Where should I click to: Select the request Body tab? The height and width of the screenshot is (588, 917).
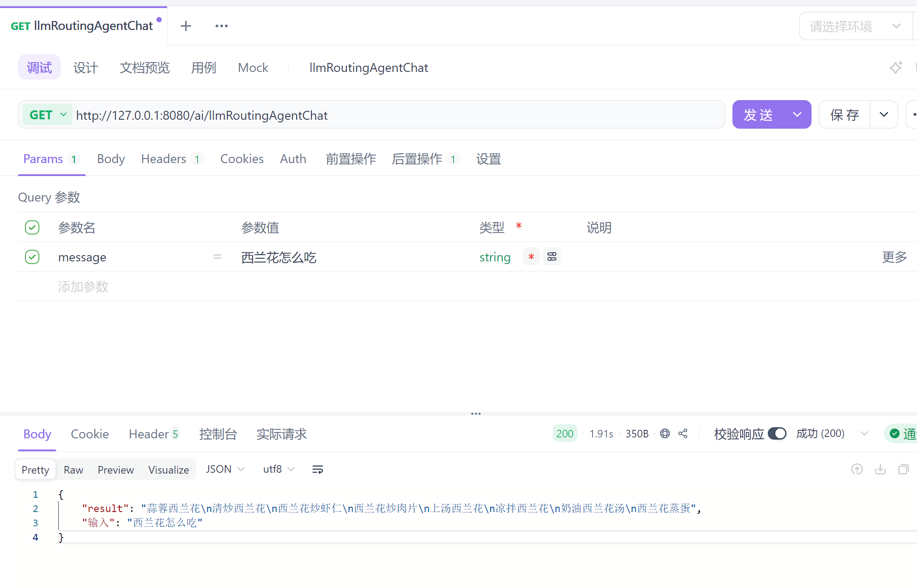pyautogui.click(x=111, y=159)
